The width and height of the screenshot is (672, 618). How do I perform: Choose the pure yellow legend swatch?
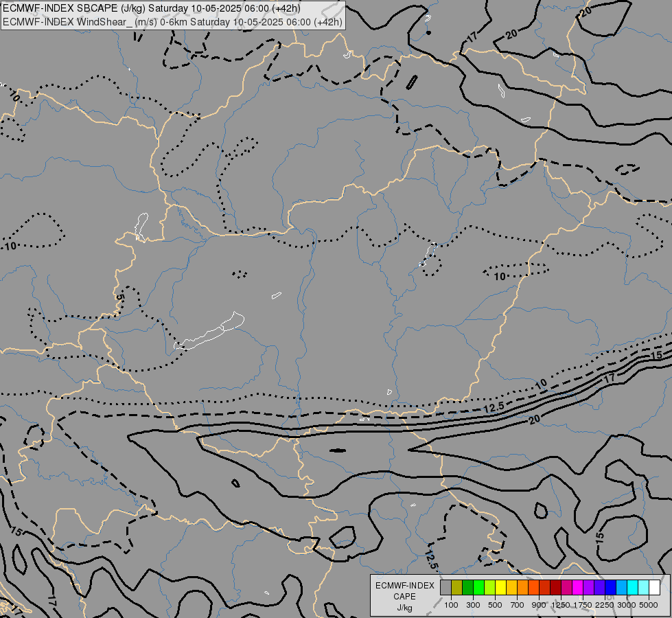click(500, 587)
